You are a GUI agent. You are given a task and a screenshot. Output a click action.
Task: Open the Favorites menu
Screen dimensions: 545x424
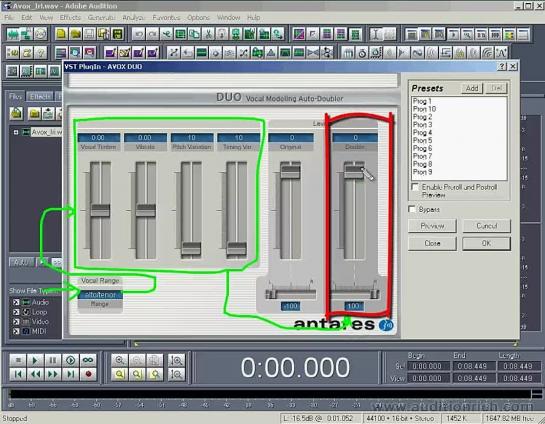tap(166, 18)
